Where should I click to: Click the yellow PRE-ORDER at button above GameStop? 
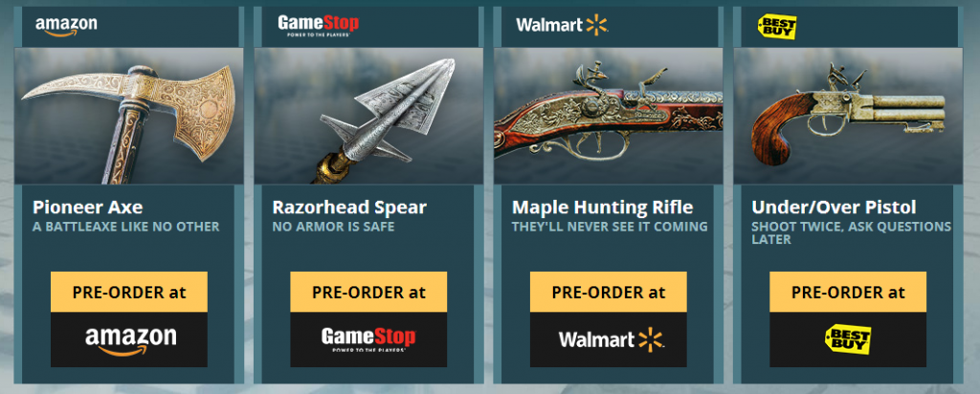click(x=368, y=292)
